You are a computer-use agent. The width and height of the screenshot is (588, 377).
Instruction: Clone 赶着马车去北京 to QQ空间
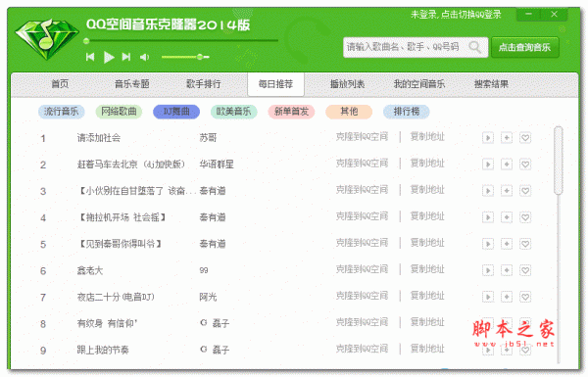click(362, 164)
